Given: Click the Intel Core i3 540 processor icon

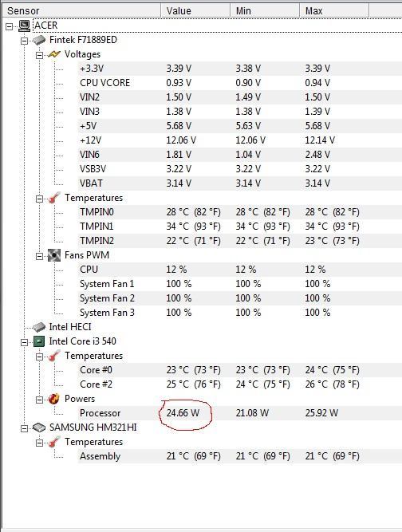Looking at the screenshot, I should click(x=39, y=341).
